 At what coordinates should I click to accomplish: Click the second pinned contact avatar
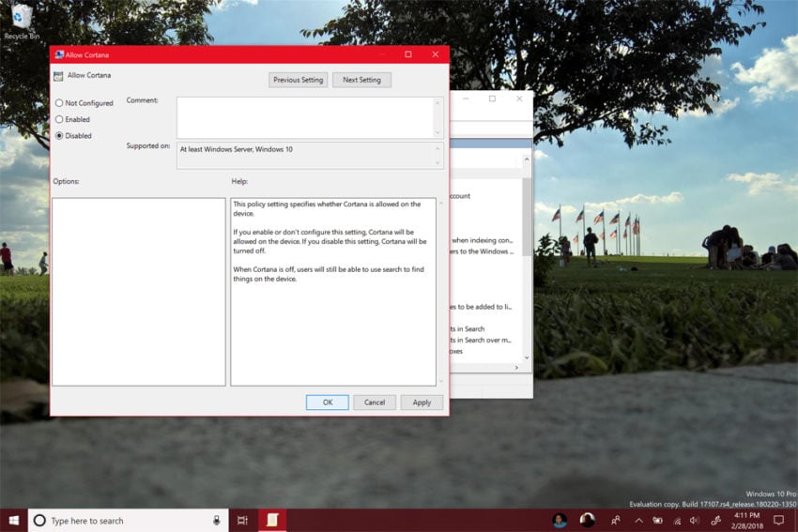pyautogui.click(x=587, y=520)
